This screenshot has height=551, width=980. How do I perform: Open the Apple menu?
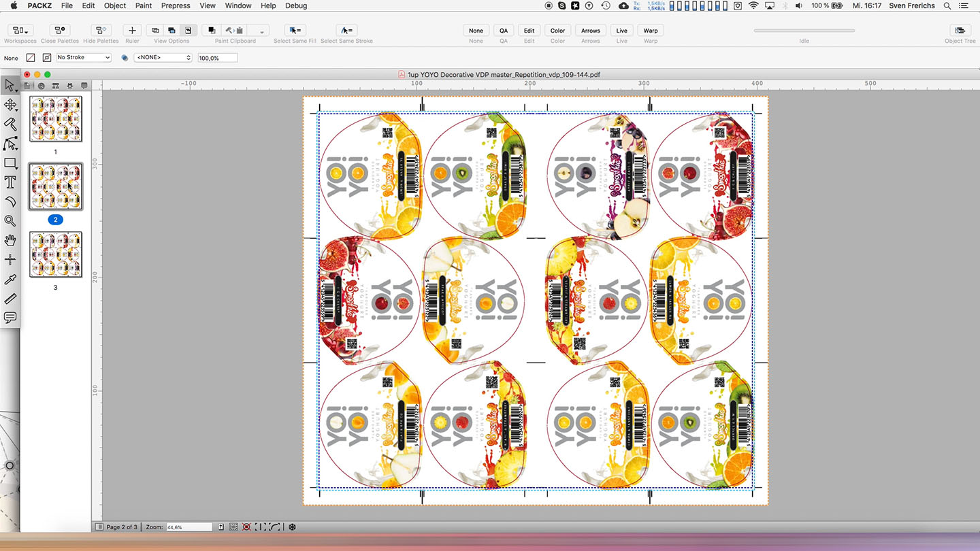pos(14,5)
